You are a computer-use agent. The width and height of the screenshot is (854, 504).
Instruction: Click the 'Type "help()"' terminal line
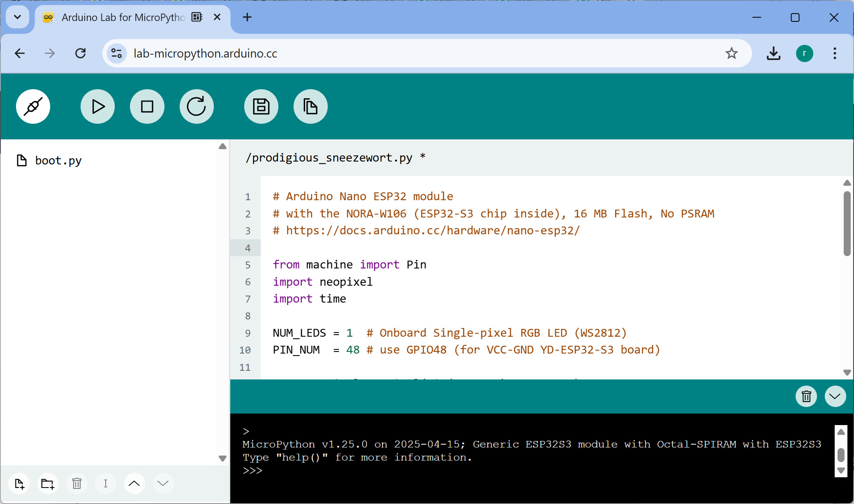[x=357, y=458]
